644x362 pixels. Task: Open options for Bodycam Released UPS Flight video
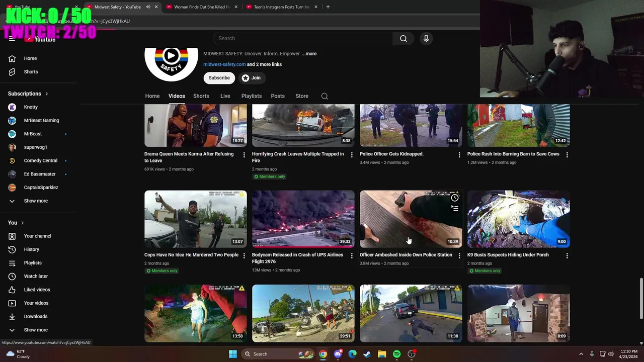coord(352,256)
